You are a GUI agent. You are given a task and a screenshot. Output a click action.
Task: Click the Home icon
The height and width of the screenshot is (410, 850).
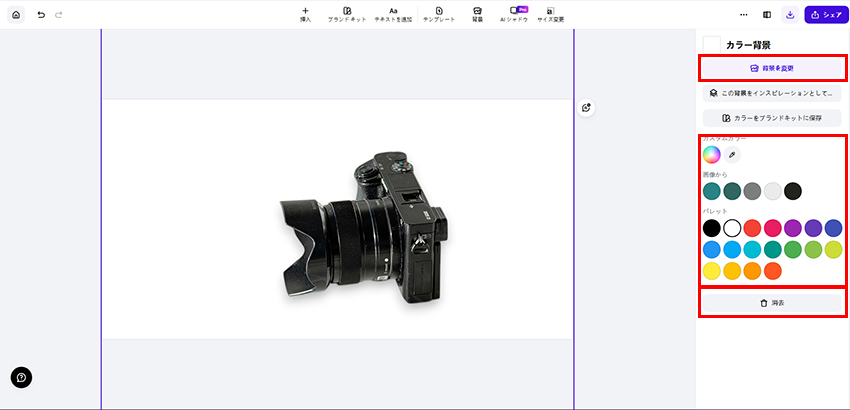tap(15, 15)
